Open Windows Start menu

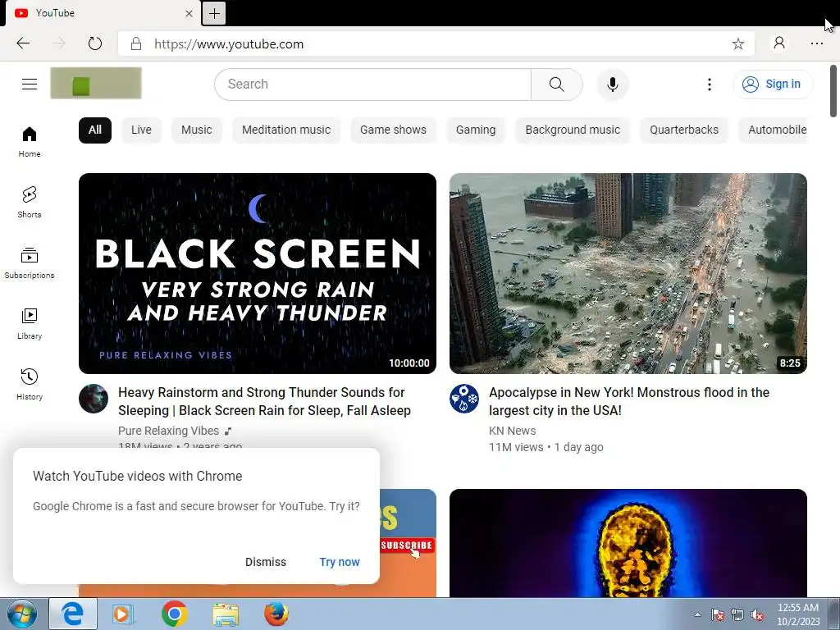pos(21,614)
